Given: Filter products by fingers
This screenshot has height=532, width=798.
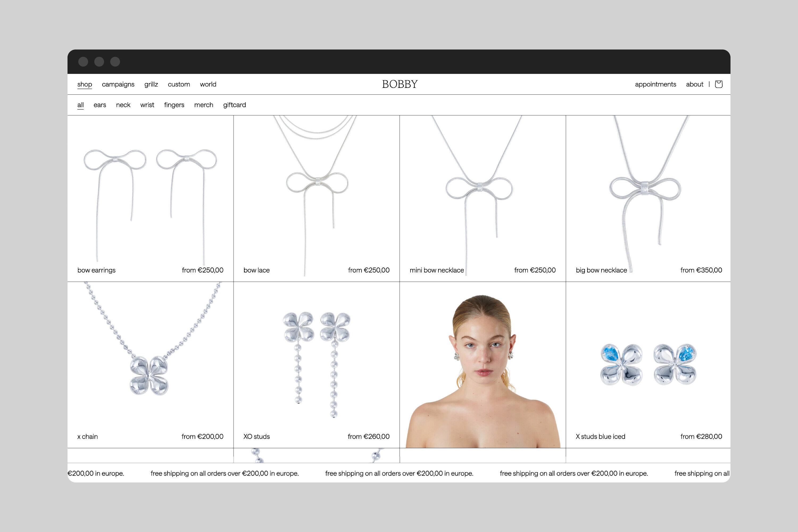Looking at the screenshot, I should 174,105.
